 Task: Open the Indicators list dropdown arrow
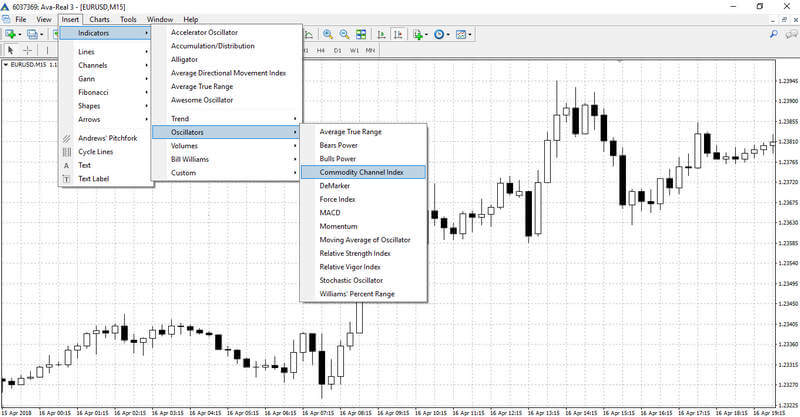point(427,35)
